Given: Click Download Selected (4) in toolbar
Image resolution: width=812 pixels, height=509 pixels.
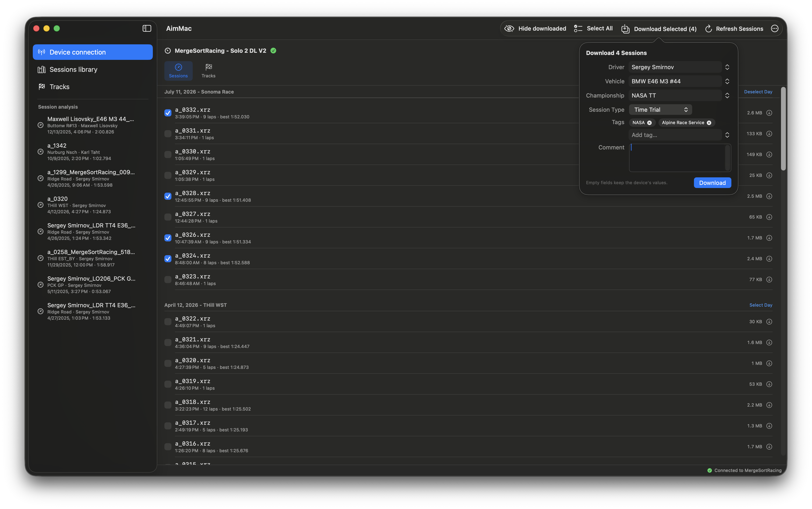Looking at the screenshot, I should [659, 29].
